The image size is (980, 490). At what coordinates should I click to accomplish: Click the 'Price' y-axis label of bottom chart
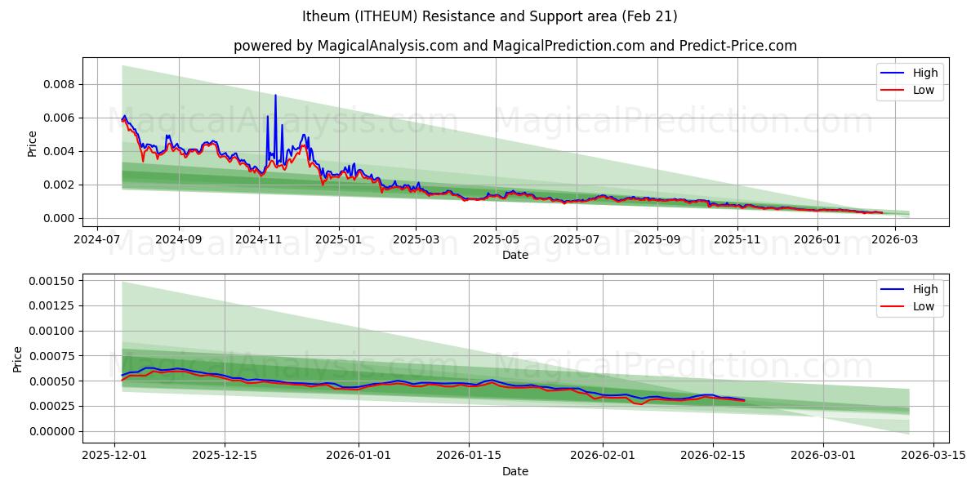click(18, 359)
